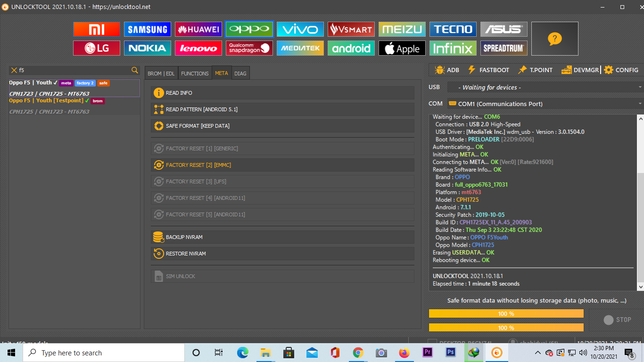The image size is (644, 362).
Task: Click the READ INFO button
Action: pos(282,93)
